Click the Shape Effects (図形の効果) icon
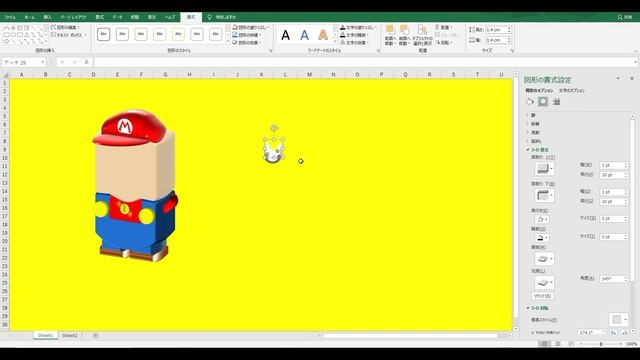 pos(235,42)
